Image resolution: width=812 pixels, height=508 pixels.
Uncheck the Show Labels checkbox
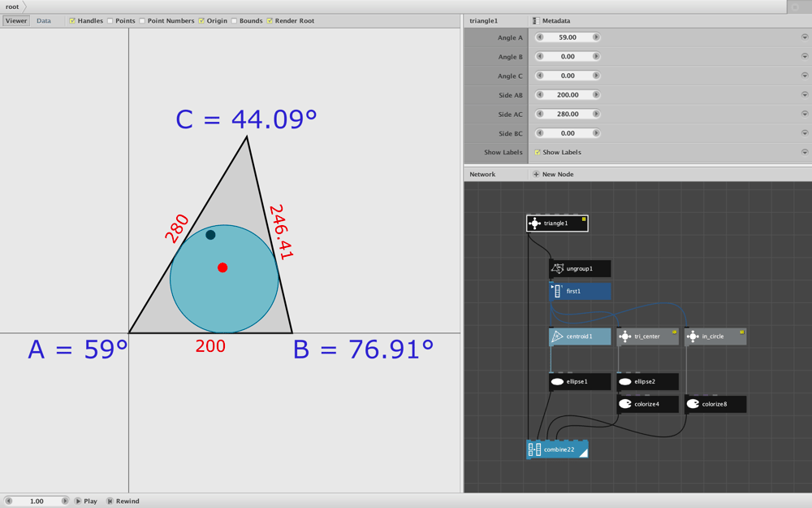(538, 153)
